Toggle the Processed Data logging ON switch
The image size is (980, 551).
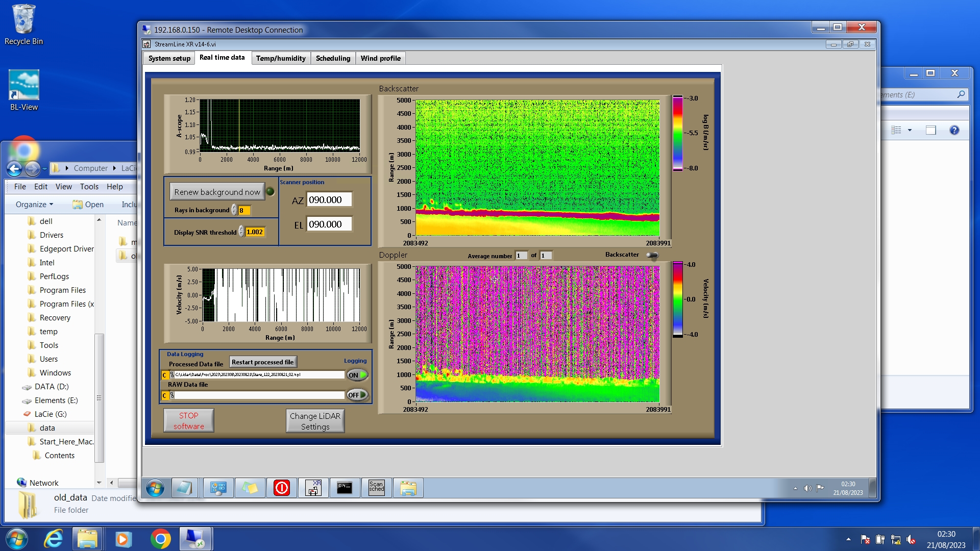(357, 375)
